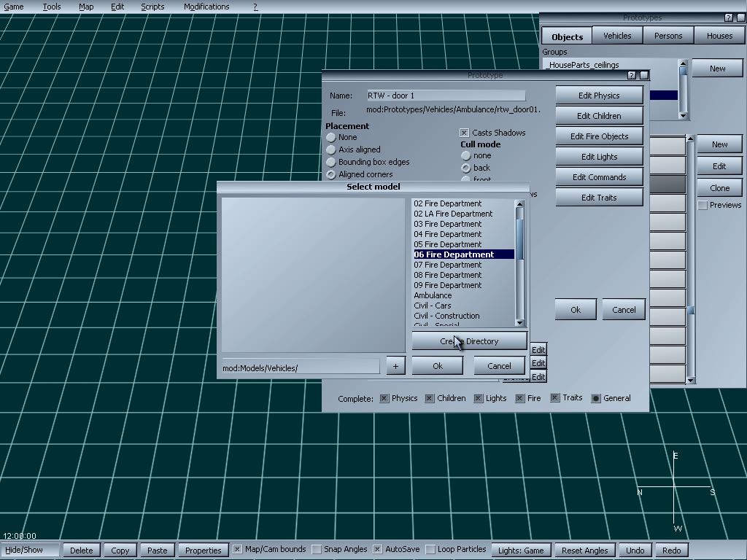747x560 pixels.
Task: Enable Snap Angles
Action: click(316, 549)
